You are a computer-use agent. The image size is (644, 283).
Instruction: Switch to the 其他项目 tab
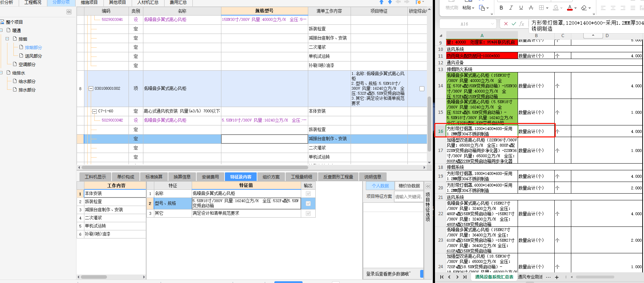[x=117, y=2]
